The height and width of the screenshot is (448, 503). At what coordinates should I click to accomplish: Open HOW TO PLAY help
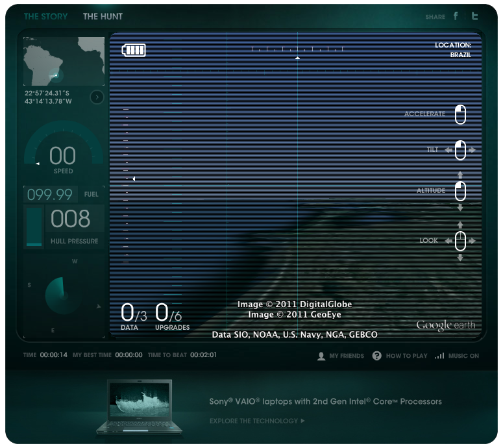[406, 356]
